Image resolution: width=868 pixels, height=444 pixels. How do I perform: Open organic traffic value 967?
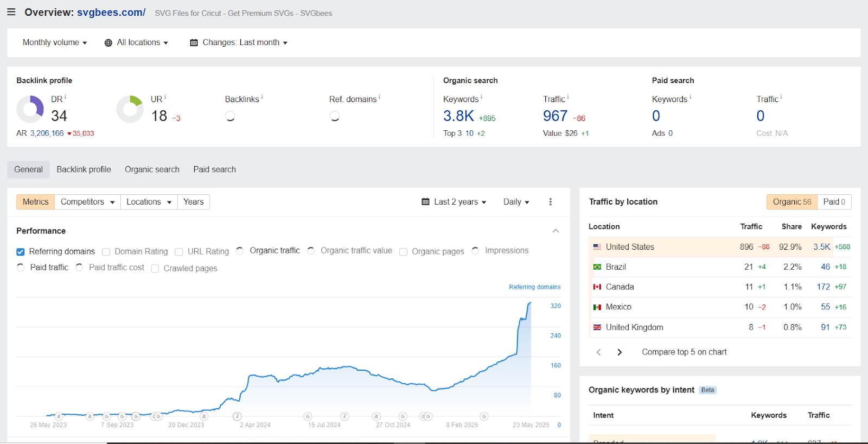pos(555,116)
